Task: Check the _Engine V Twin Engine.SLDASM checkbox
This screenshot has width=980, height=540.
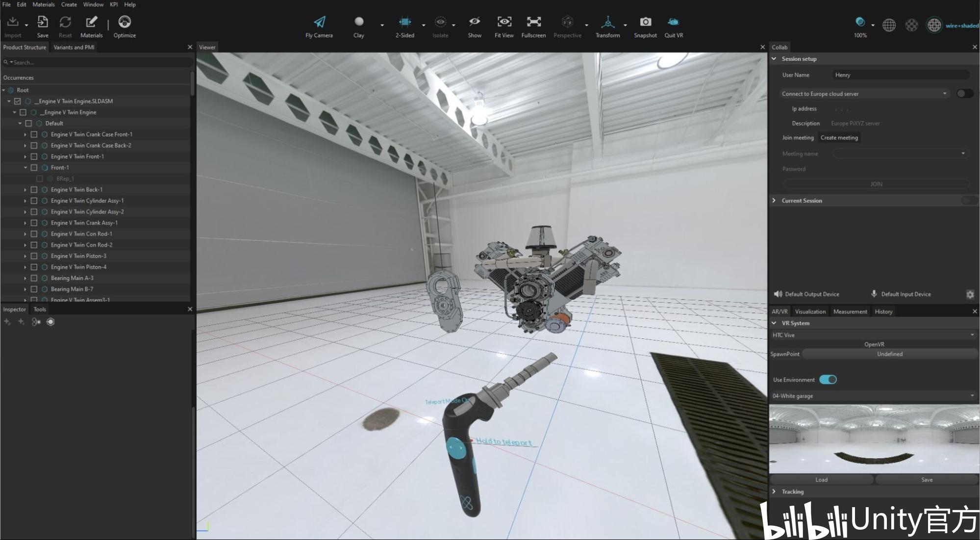Action: point(17,101)
